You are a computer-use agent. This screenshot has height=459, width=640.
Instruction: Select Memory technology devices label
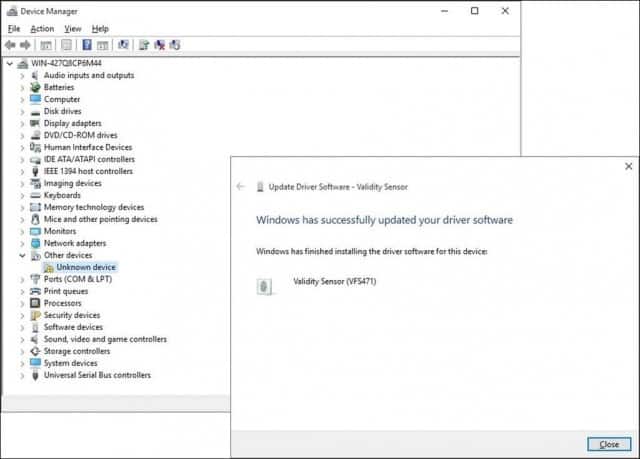pyautogui.click(x=94, y=207)
